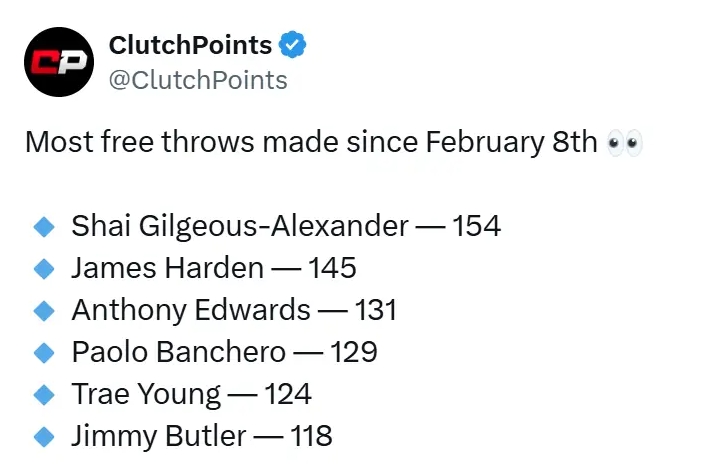This screenshot has width=717, height=469.
Task: Click the blue verified badge
Action: (292, 45)
